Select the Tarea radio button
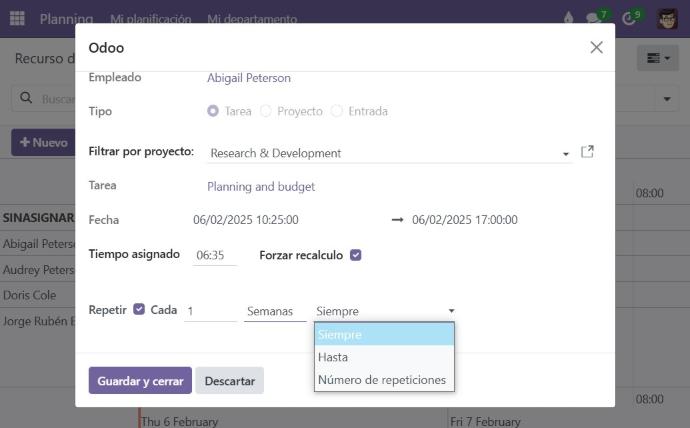Viewport: 690px width, 428px height. 213,111
